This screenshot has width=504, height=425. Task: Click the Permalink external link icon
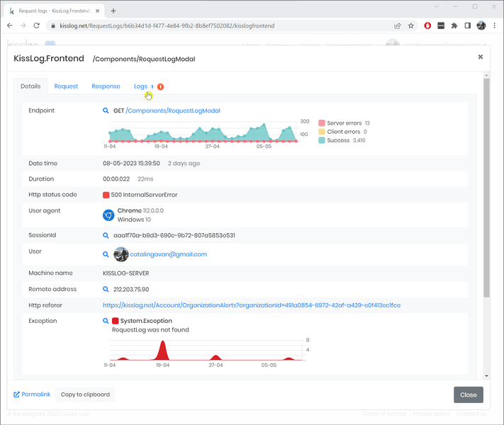tap(17, 395)
